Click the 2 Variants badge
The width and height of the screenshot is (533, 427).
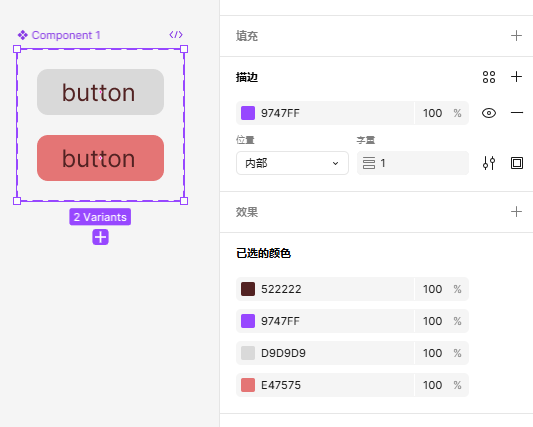point(100,217)
